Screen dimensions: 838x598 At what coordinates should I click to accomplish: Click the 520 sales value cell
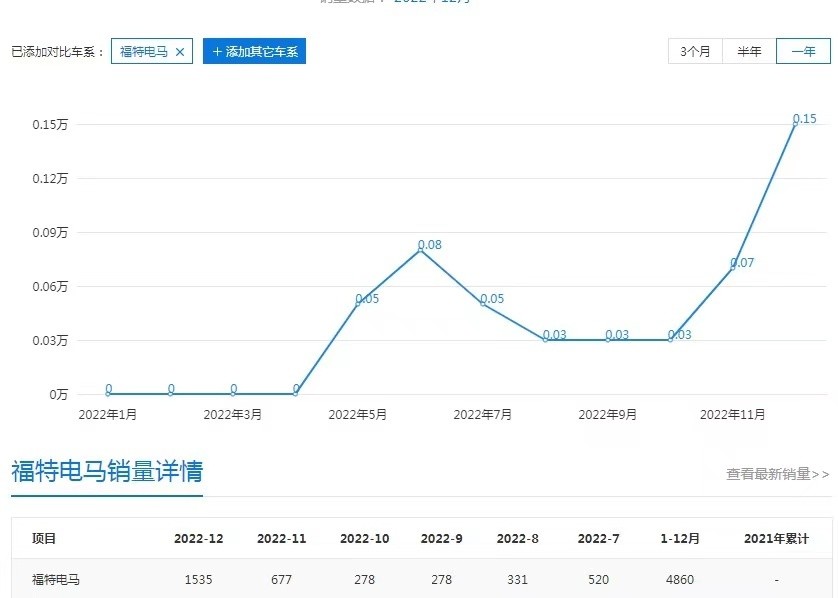[x=598, y=579]
